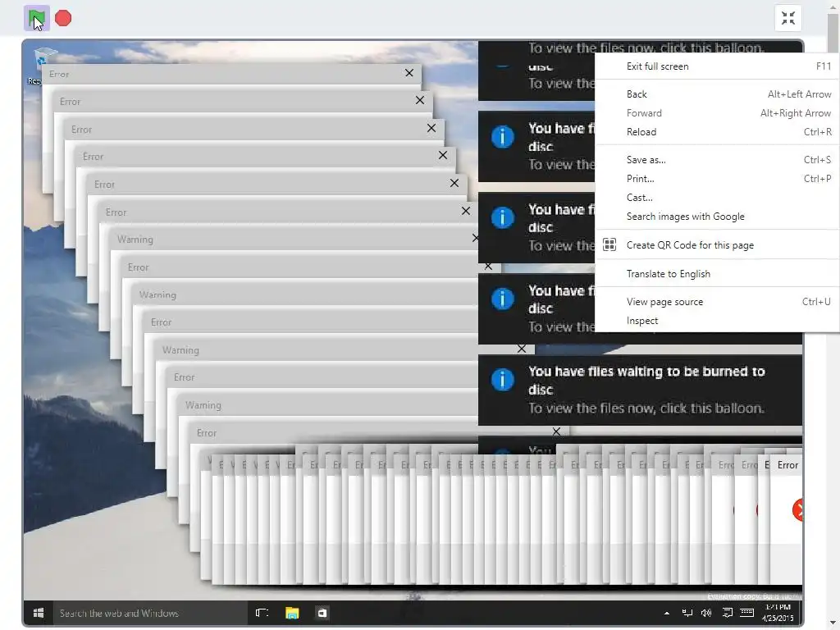The width and height of the screenshot is (840, 630).
Task: Select Create QR Code for this page
Action: [717, 244]
